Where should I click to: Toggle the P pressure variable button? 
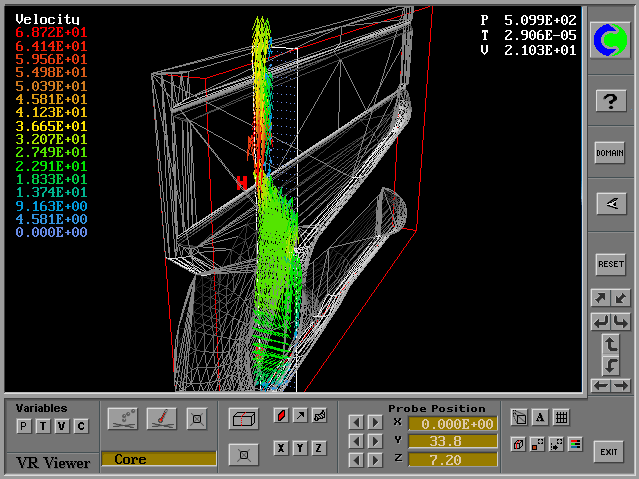pos(24,427)
